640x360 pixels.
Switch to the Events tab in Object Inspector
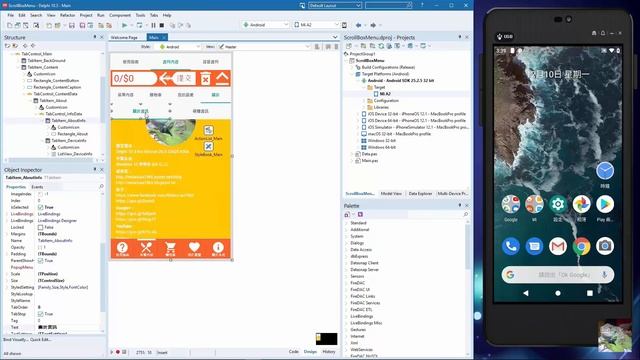point(37,187)
